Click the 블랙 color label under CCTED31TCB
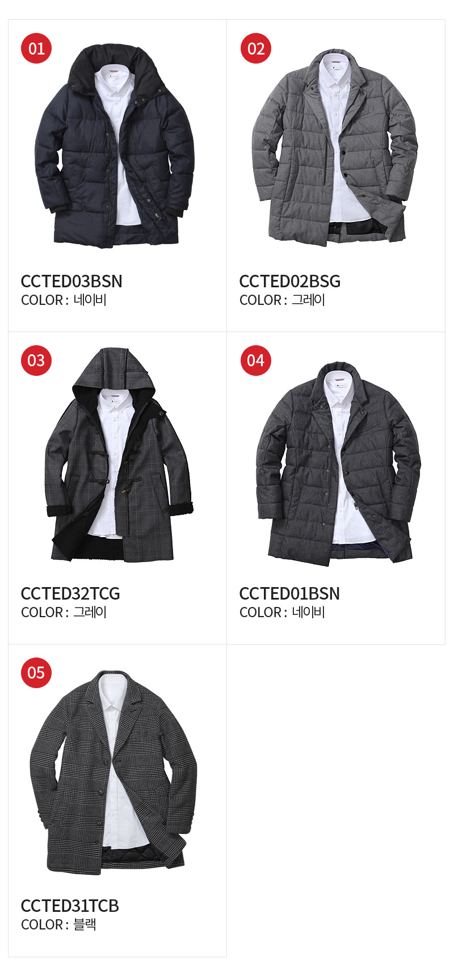This screenshot has height=980, width=454. click(85, 924)
